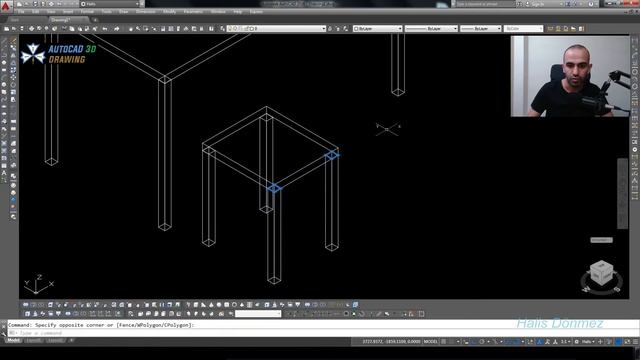Toggle Isolate Objects in status bar
The width and height of the screenshot is (640, 360).
click(609, 342)
